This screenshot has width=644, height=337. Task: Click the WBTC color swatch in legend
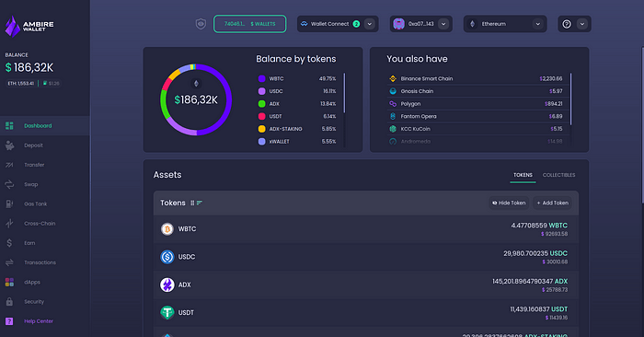click(x=261, y=78)
